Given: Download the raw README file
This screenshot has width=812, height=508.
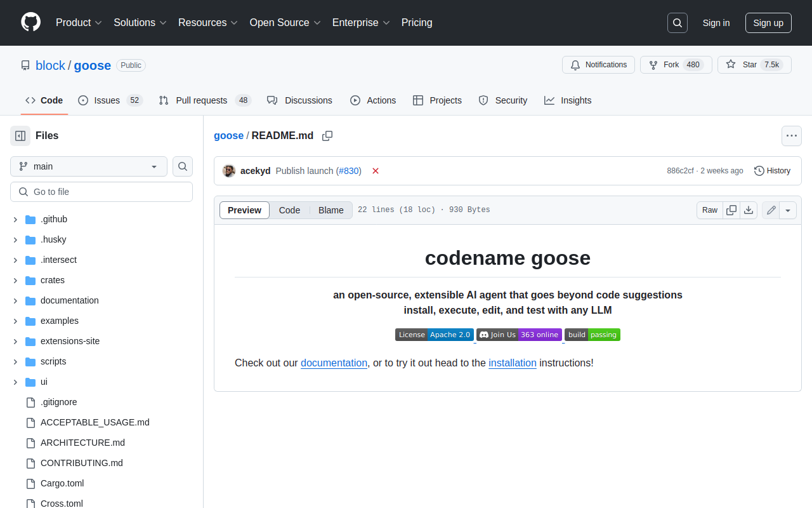Looking at the screenshot, I should pyautogui.click(x=749, y=210).
